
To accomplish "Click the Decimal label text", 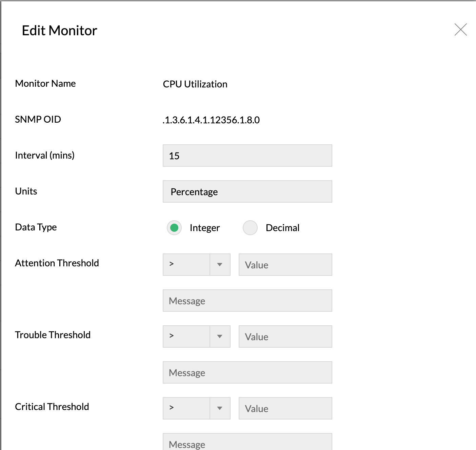I will [x=282, y=228].
